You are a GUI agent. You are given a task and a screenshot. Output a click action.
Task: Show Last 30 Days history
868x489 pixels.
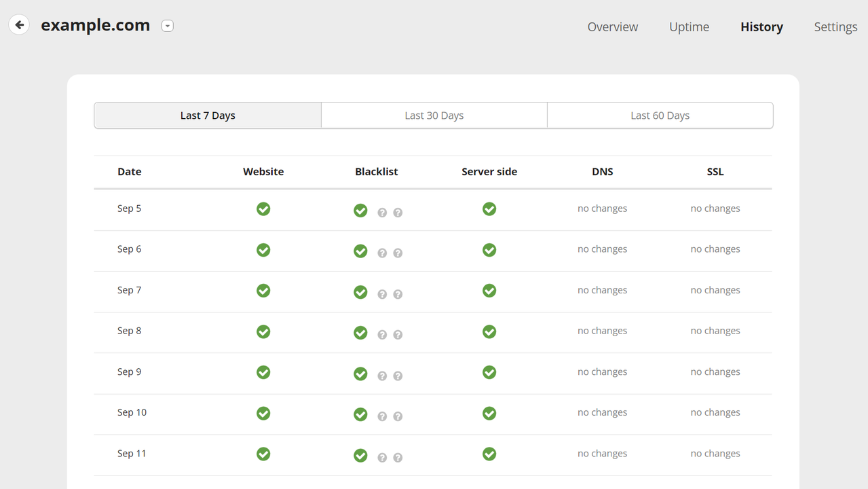[x=434, y=115]
